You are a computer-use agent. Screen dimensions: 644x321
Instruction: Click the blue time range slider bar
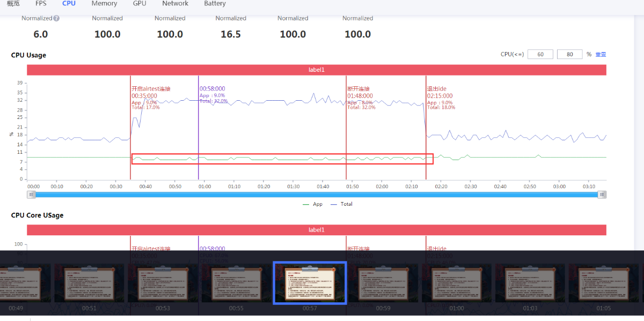pyautogui.click(x=317, y=195)
